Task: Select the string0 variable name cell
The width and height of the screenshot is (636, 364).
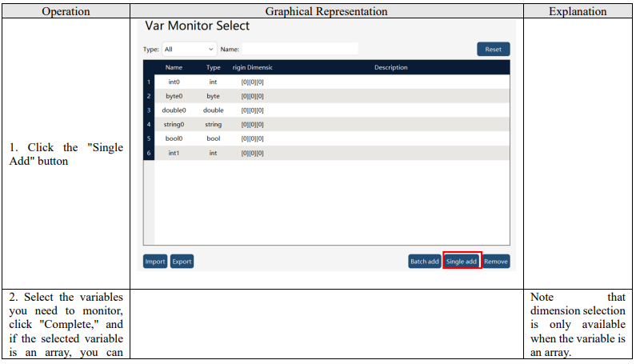Action: tap(174, 125)
